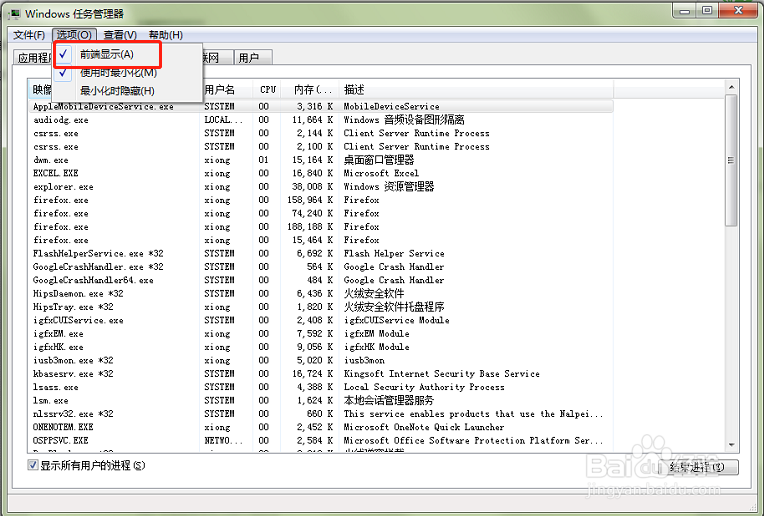This screenshot has height=516, width=764.
Task: Open the 文件(F) menu
Action: (29, 35)
